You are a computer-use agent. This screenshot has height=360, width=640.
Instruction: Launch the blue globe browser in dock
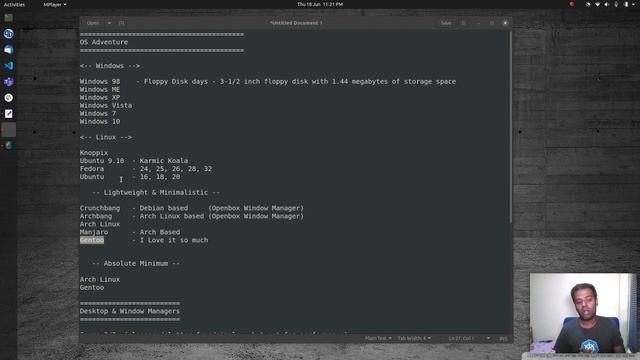[x=9, y=33]
